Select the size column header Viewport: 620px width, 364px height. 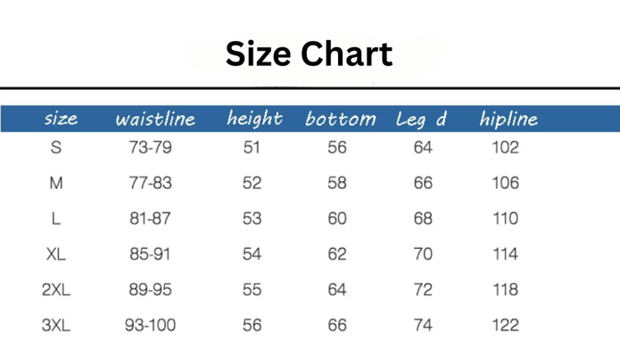(x=60, y=119)
